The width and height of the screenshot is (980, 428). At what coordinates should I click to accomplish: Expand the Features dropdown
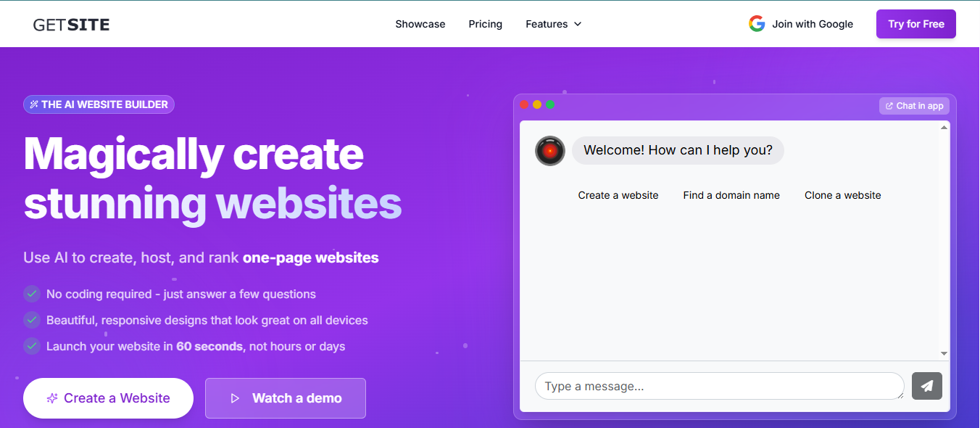tap(553, 24)
